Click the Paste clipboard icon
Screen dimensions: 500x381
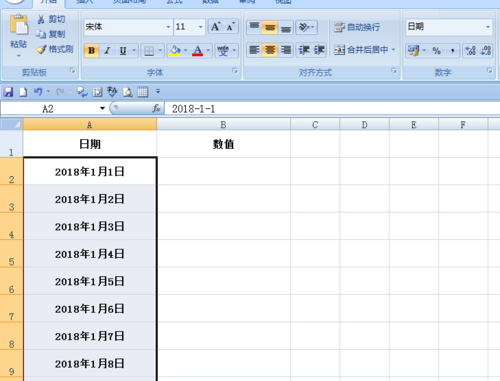click(x=19, y=26)
